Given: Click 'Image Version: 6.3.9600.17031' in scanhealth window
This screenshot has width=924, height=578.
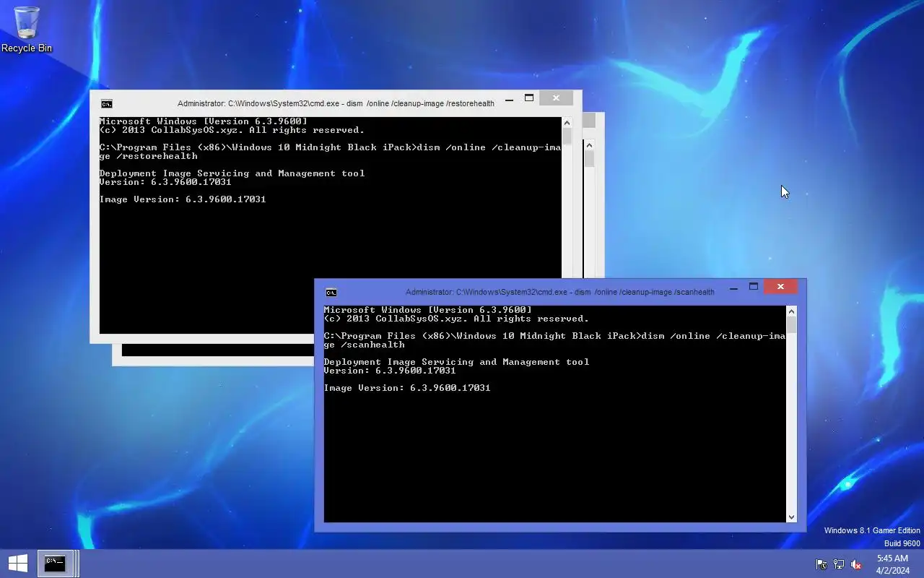Looking at the screenshot, I should point(407,388).
